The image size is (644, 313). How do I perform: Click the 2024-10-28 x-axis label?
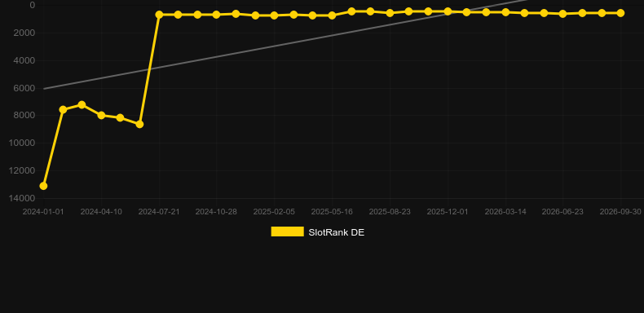pos(216,212)
